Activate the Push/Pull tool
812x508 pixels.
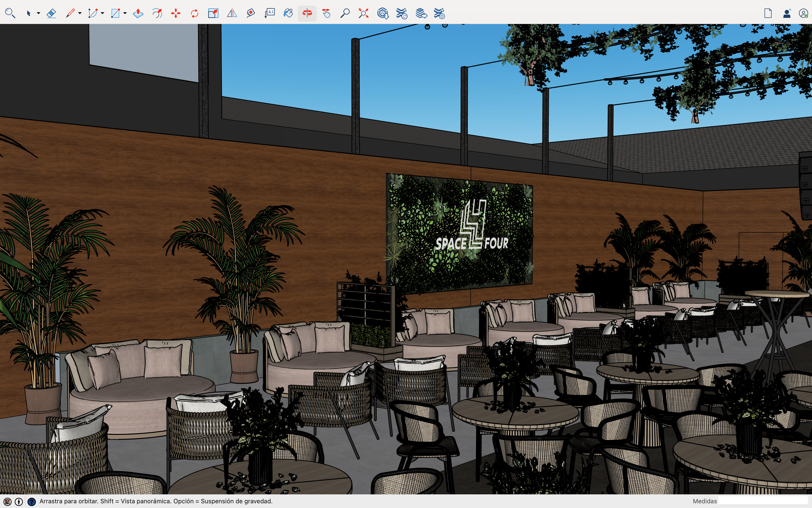(138, 13)
